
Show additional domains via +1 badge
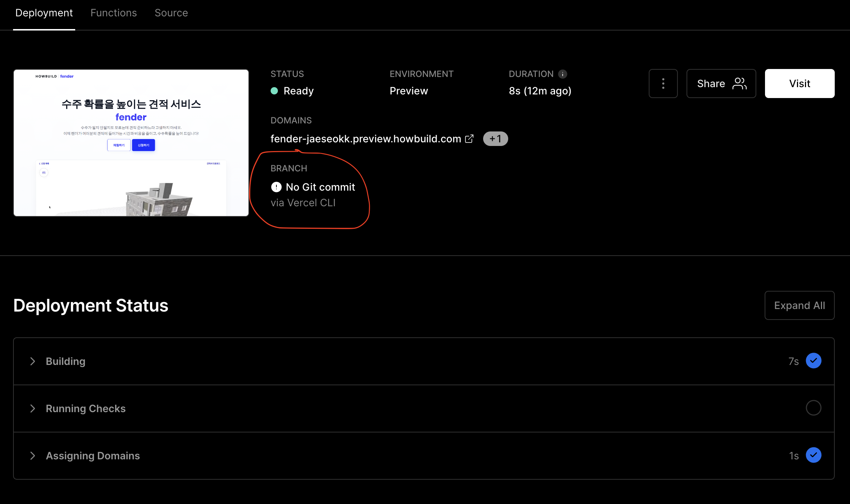(x=495, y=139)
